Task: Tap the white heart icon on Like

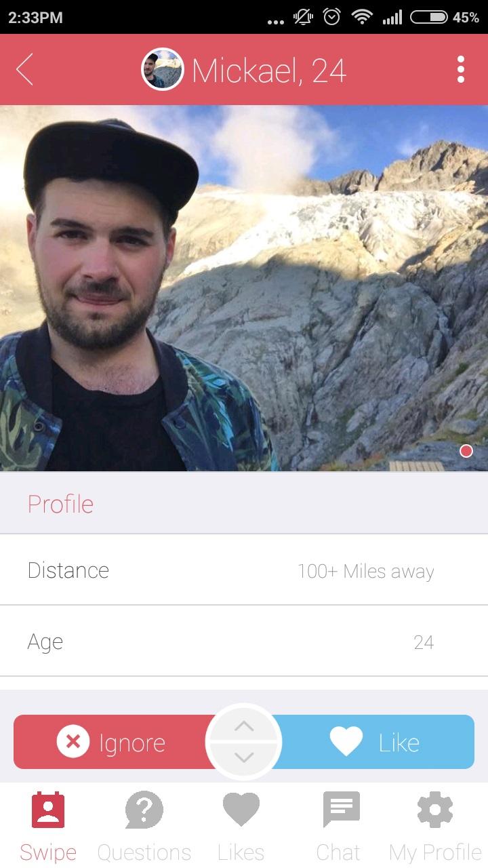Action: click(346, 742)
